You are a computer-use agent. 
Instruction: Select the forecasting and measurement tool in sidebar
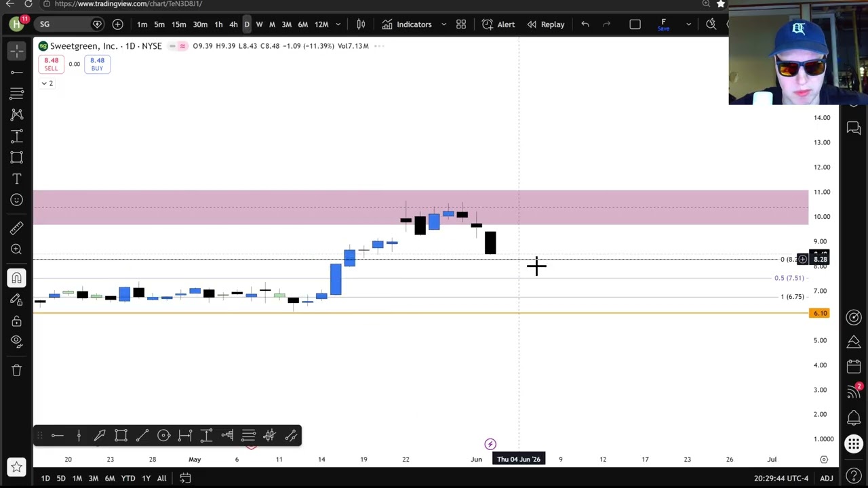point(17,136)
